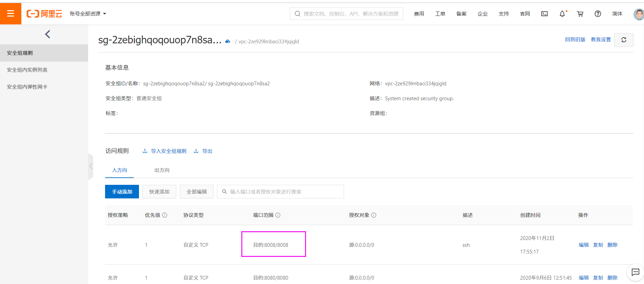This screenshot has width=644, height=284.
Task: Delete the port 8008 rule
Action: (612, 245)
